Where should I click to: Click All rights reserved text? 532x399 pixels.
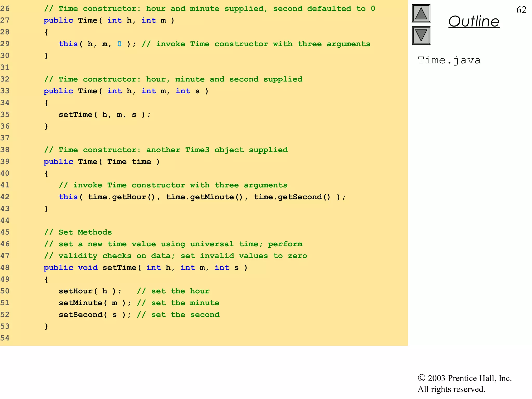click(451, 389)
